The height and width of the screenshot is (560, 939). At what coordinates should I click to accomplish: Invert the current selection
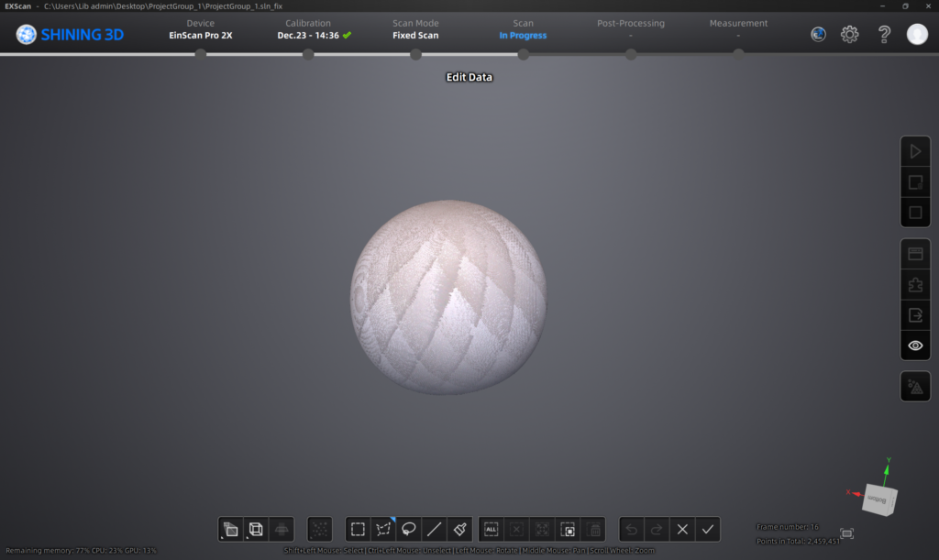[x=568, y=529]
